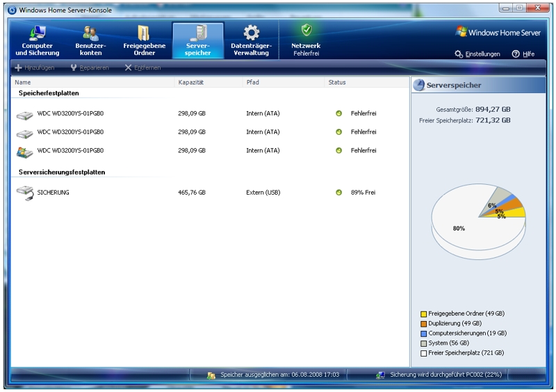Click the 465,76 GB capacity value
The image size is (556, 392).
[192, 193]
